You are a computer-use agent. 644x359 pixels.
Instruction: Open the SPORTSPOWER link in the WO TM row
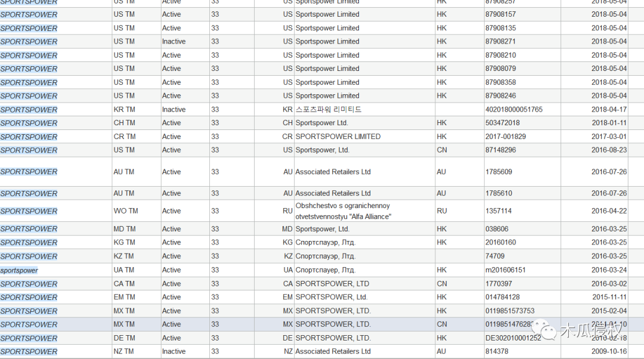click(x=29, y=211)
